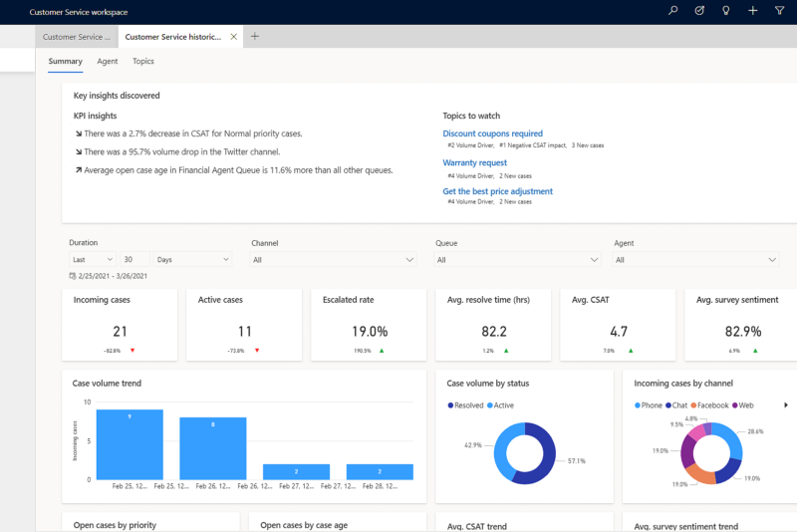Viewport: 797px width, 532px height.
Task: Click calendar icon beside date range
Action: click(x=73, y=276)
